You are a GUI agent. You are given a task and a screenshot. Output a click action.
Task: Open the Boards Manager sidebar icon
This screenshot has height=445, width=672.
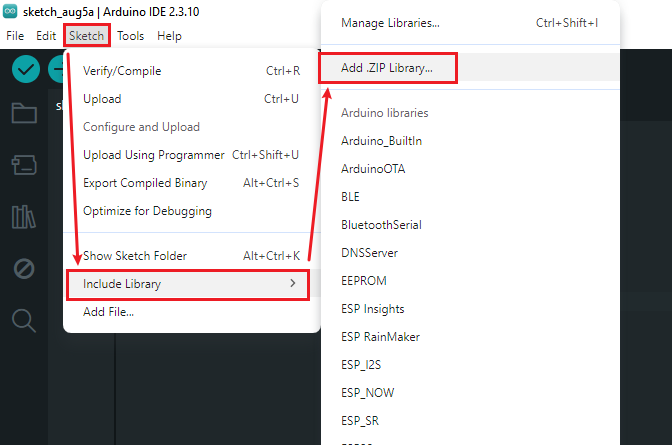(24, 165)
